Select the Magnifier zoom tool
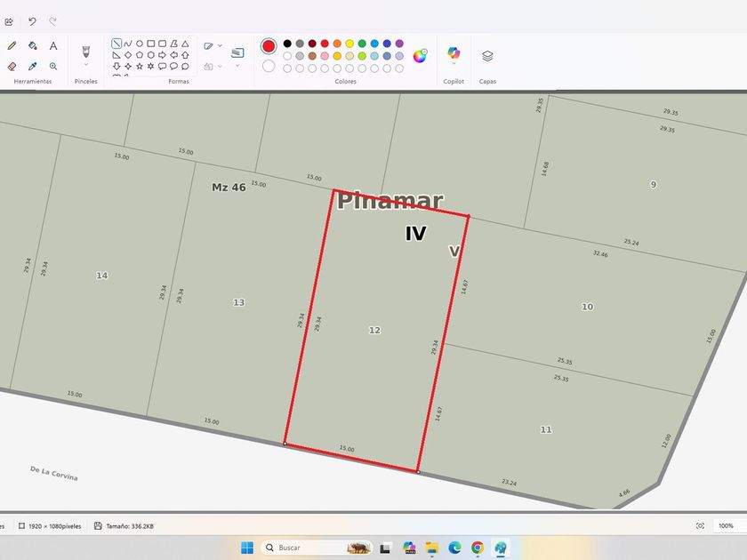 [53, 66]
